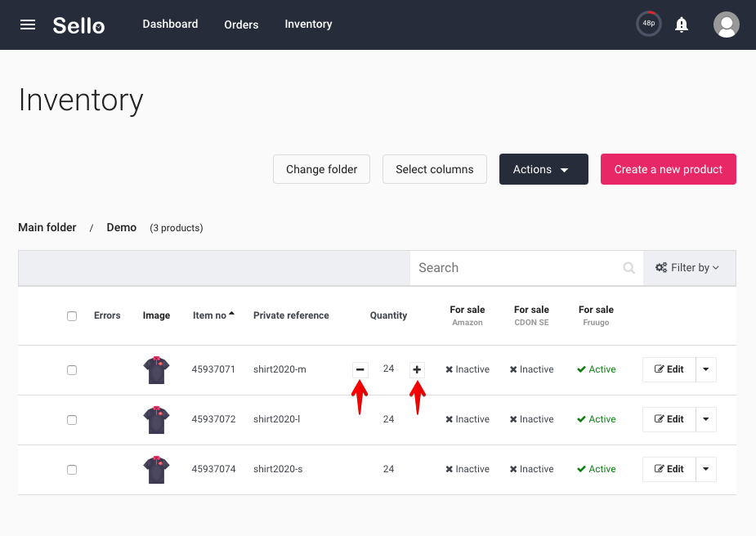The height and width of the screenshot is (536, 756).
Task: Click For sale Fruugo column header
Action: 596,315
